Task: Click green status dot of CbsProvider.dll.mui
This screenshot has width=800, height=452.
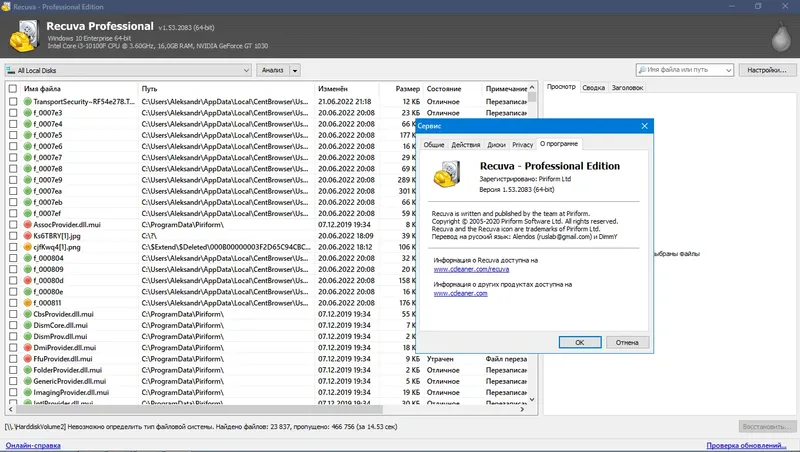Action: (28, 314)
